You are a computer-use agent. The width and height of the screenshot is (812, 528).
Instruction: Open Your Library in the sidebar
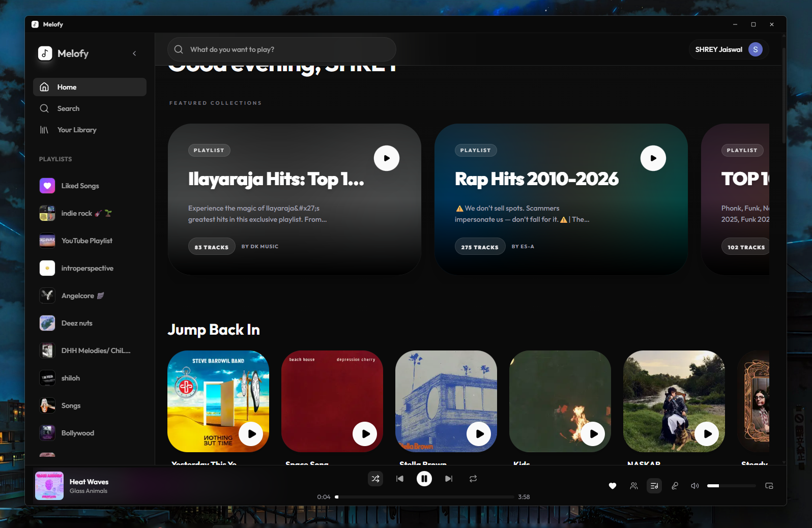click(90, 130)
